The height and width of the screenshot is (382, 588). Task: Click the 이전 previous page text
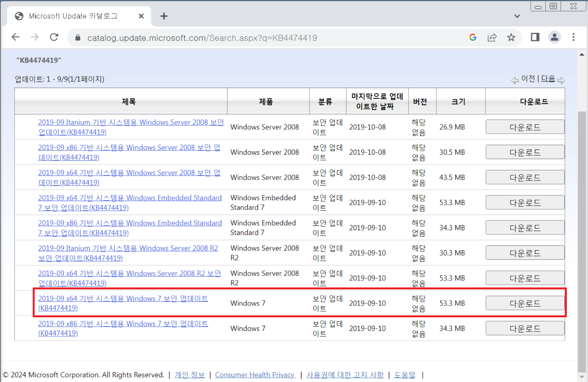pos(528,79)
